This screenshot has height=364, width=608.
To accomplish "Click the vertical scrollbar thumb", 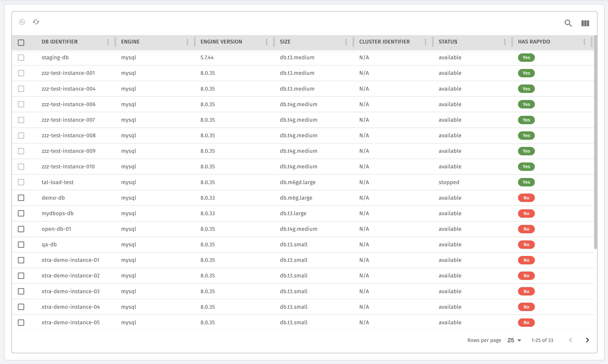I will click(595, 142).
